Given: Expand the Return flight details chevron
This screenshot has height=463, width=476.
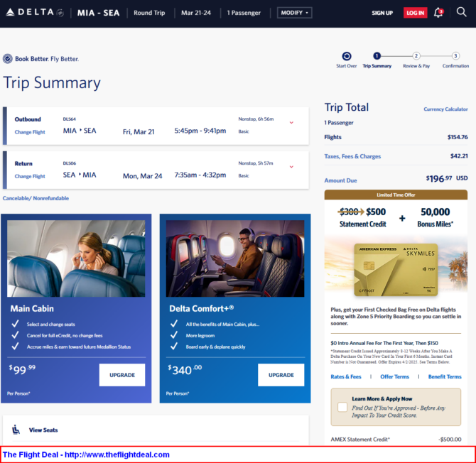Looking at the screenshot, I should (291, 167).
